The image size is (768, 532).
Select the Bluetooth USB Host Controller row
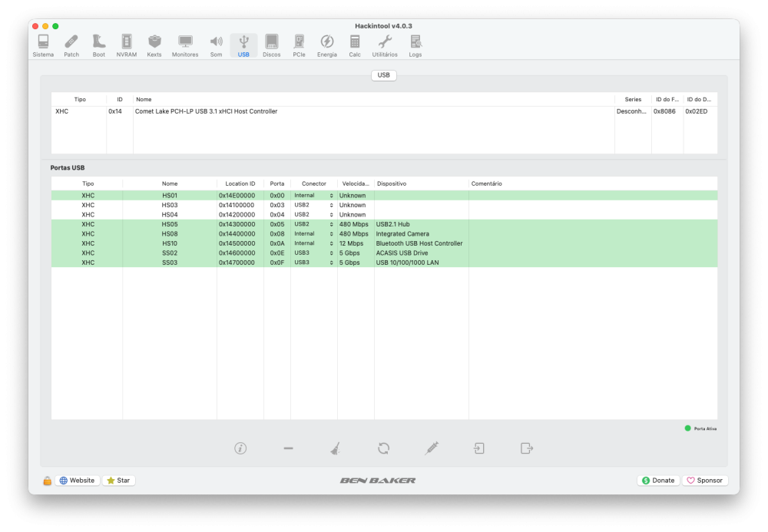coord(384,243)
